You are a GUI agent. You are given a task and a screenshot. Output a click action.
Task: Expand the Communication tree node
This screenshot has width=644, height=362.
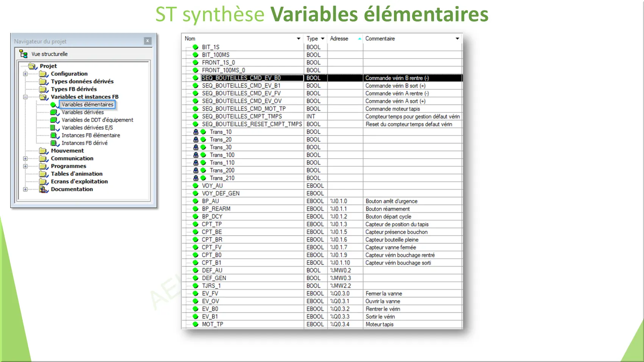[25, 159]
